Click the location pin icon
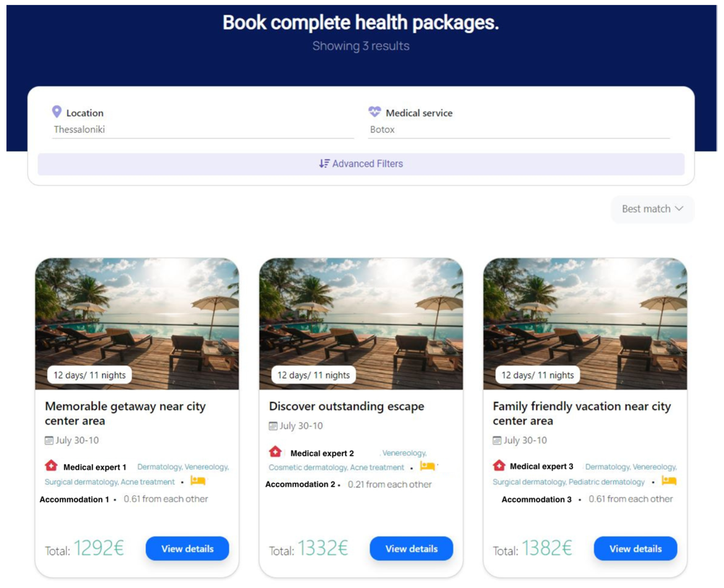Image resolution: width=724 pixels, height=588 pixels. click(x=56, y=111)
